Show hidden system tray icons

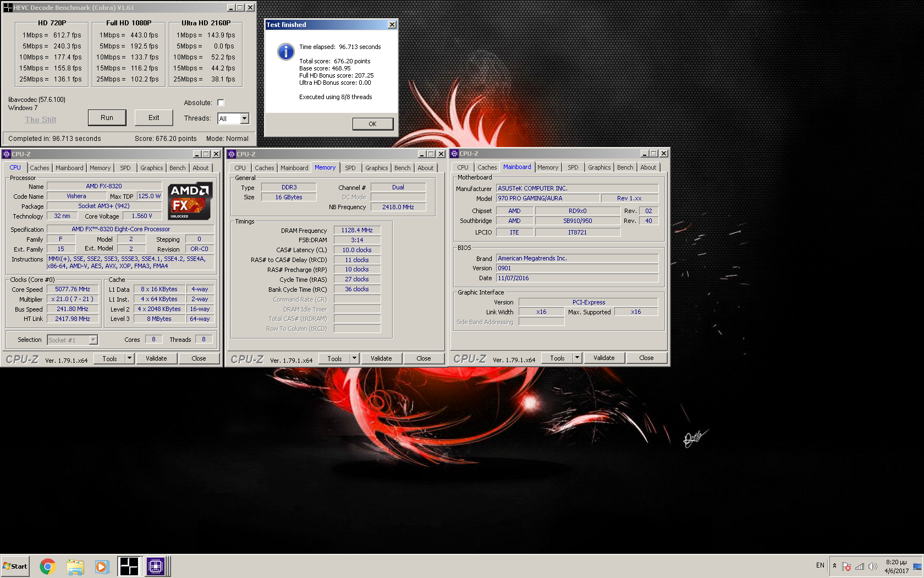[x=834, y=566]
